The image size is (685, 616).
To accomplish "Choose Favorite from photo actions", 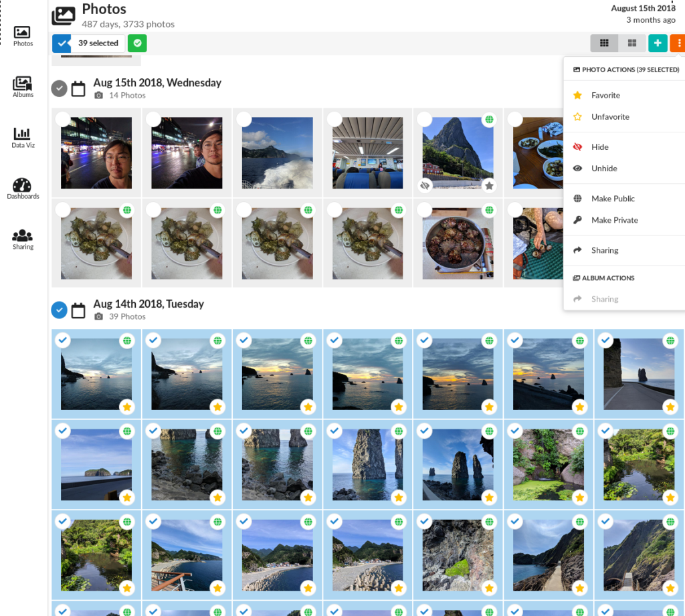I will 605,96.
